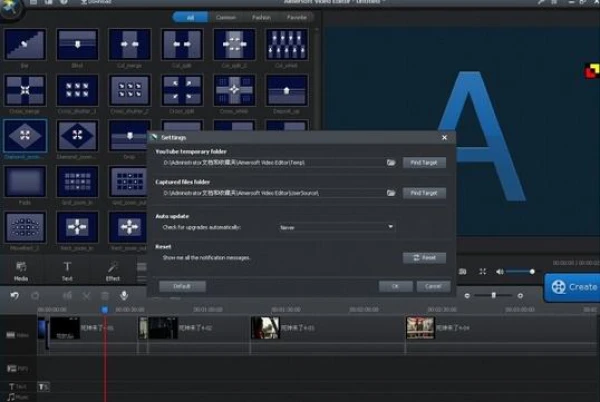The height and width of the screenshot is (402, 600).
Task: Open the Text panel
Action: (67, 271)
